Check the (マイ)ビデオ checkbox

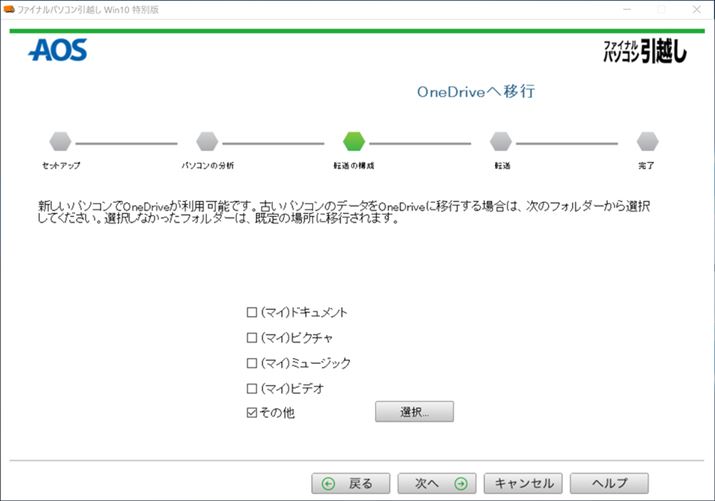tap(252, 388)
